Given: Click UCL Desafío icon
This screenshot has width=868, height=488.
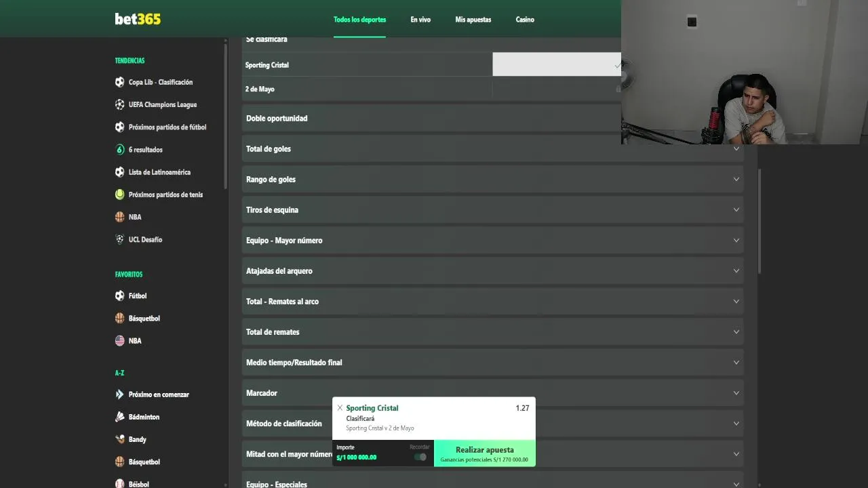Looking at the screenshot, I should (120, 239).
